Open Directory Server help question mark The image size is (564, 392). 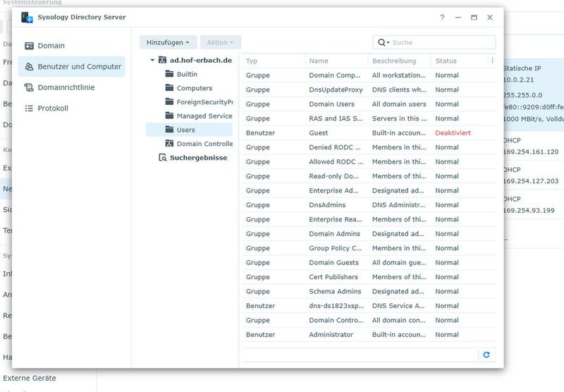tap(442, 17)
